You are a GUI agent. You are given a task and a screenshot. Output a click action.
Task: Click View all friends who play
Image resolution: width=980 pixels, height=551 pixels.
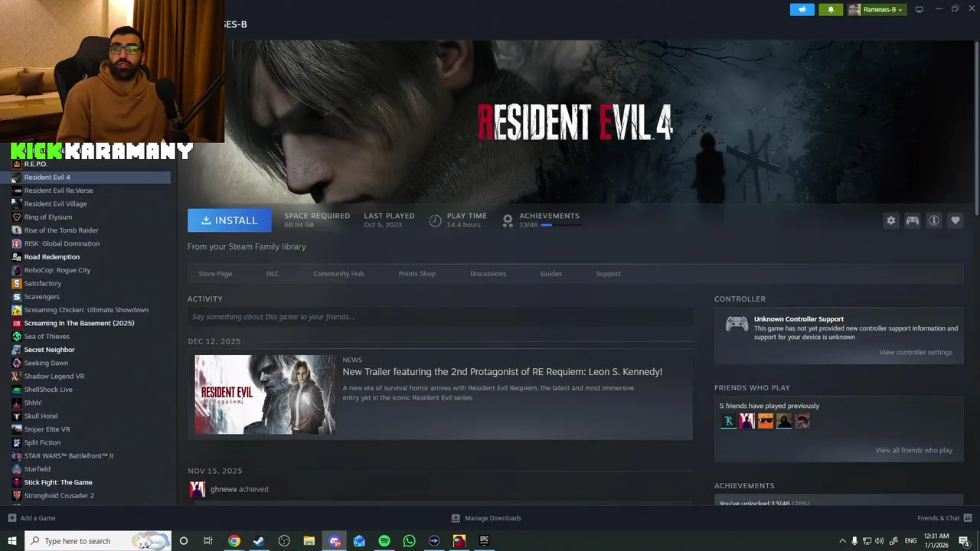click(x=913, y=450)
